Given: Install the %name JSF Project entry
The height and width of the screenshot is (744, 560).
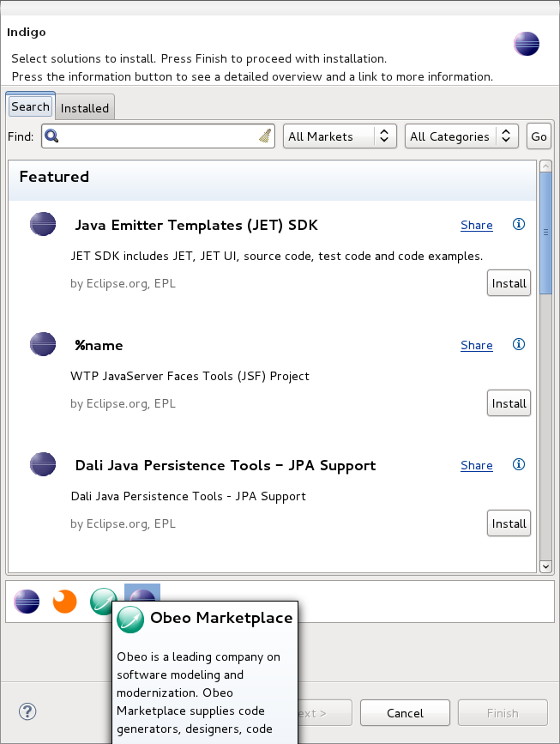Looking at the screenshot, I should point(509,403).
